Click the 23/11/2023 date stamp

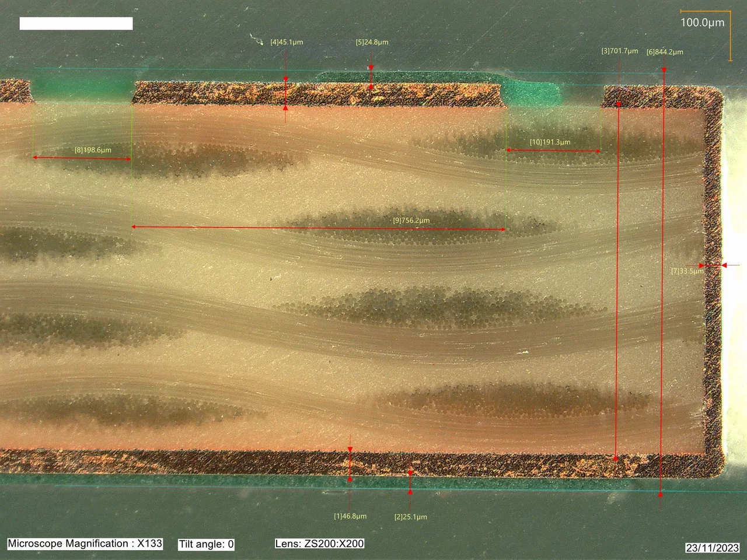click(x=712, y=548)
